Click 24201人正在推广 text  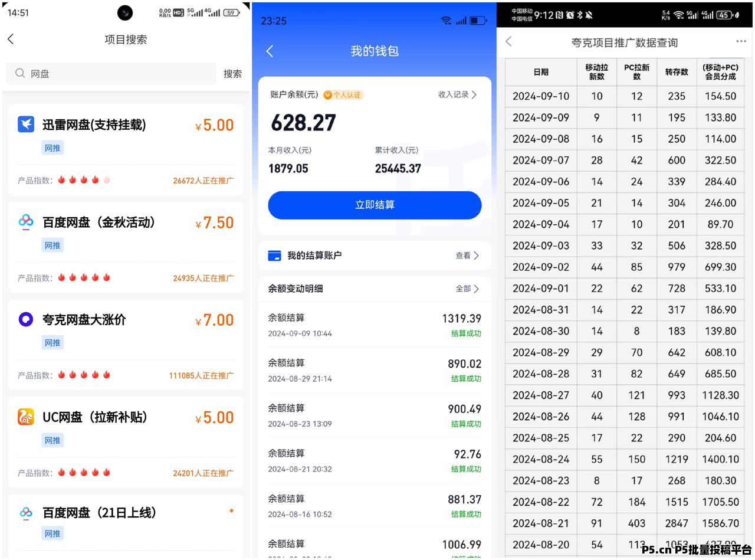point(203,473)
